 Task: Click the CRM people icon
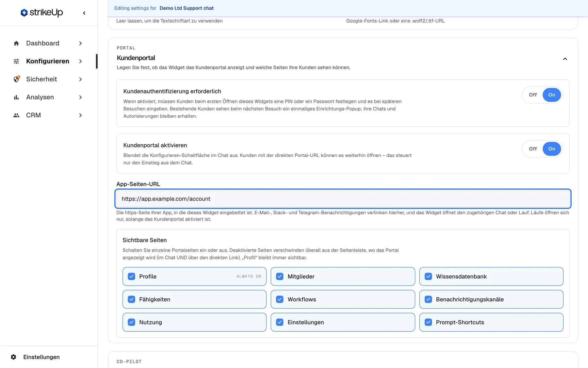click(16, 115)
